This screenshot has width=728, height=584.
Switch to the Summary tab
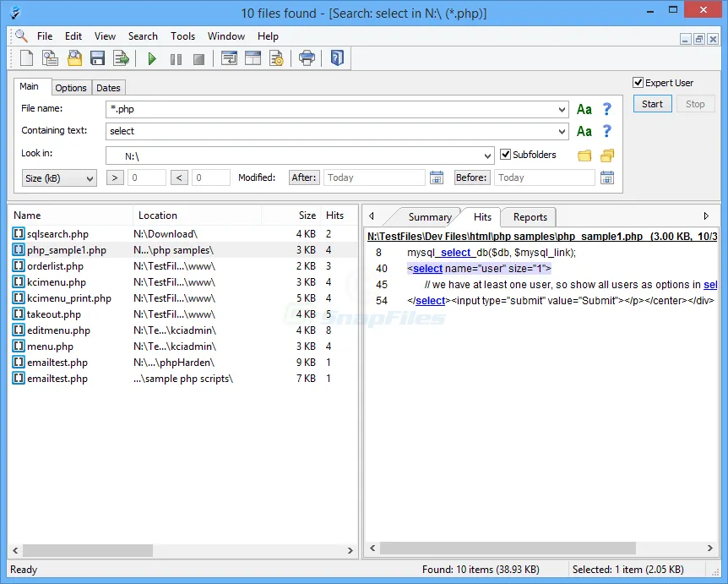click(x=429, y=217)
